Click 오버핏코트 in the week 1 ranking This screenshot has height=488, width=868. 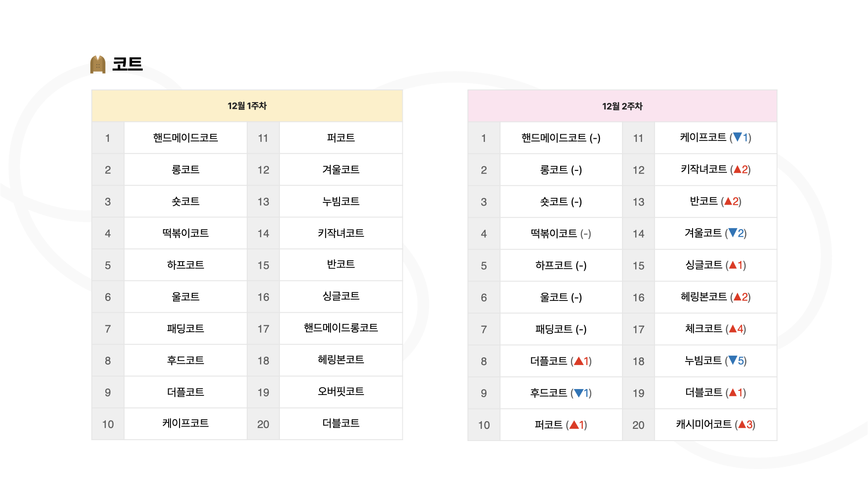pyautogui.click(x=341, y=391)
